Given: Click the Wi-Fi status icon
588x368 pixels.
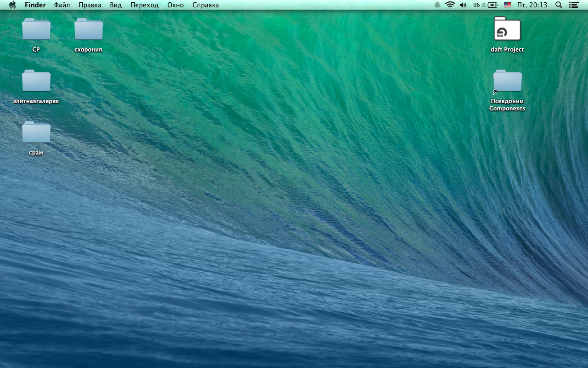Looking at the screenshot, I should pyautogui.click(x=450, y=5).
